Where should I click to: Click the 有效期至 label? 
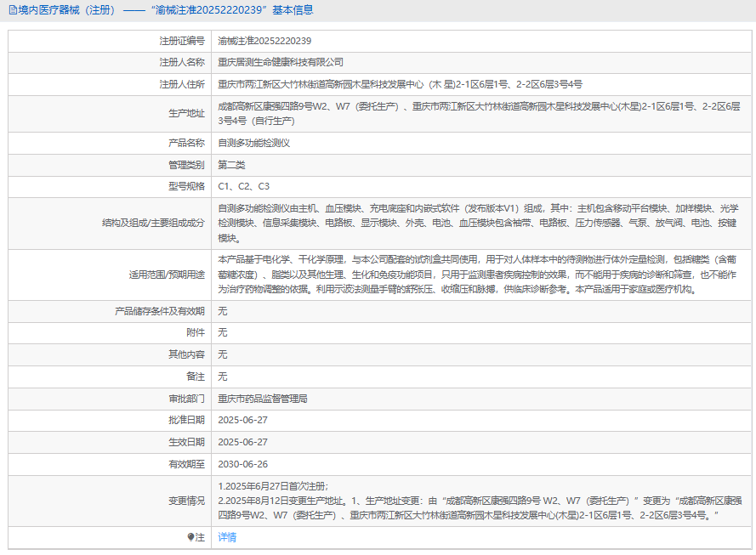(186, 464)
